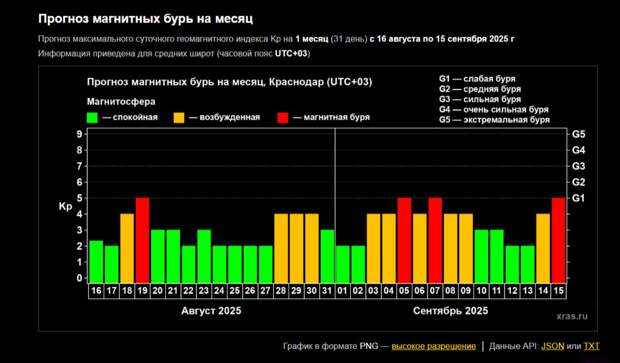Click the Сентябрь 2025 month label
The height and width of the screenshot is (363, 620).
[x=450, y=311]
